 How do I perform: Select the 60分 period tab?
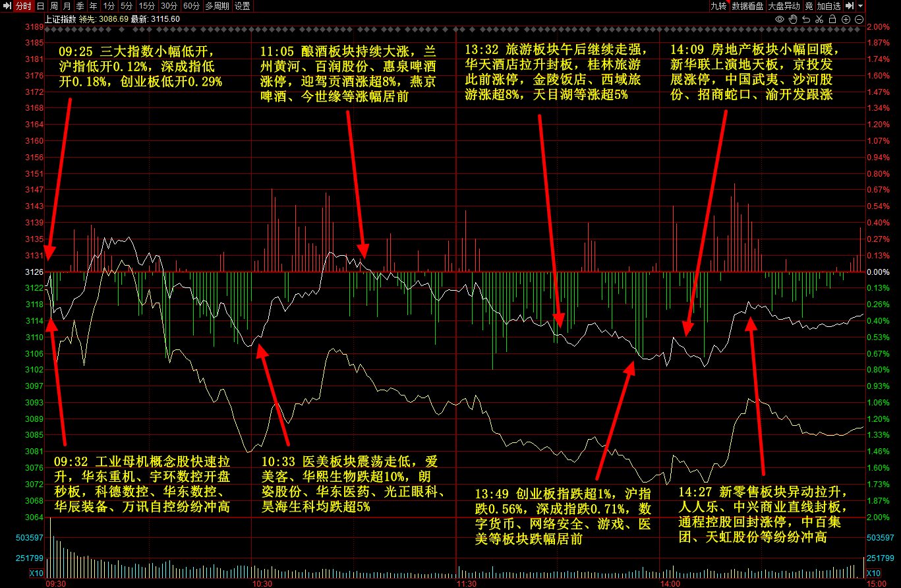click(191, 6)
